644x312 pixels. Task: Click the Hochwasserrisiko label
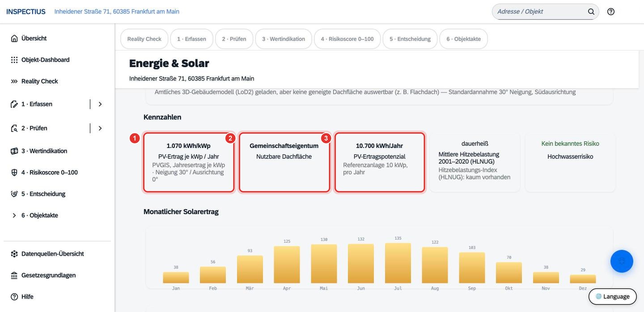(x=570, y=156)
